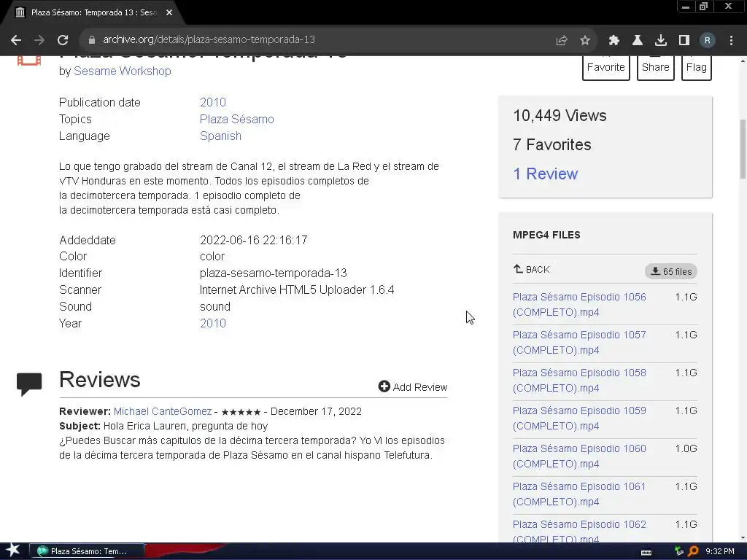Image resolution: width=747 pixels, height=560 pixels.
Task: Open Plaza Sésamo Episodio 1062 file link
Action: tap(579, 531)
